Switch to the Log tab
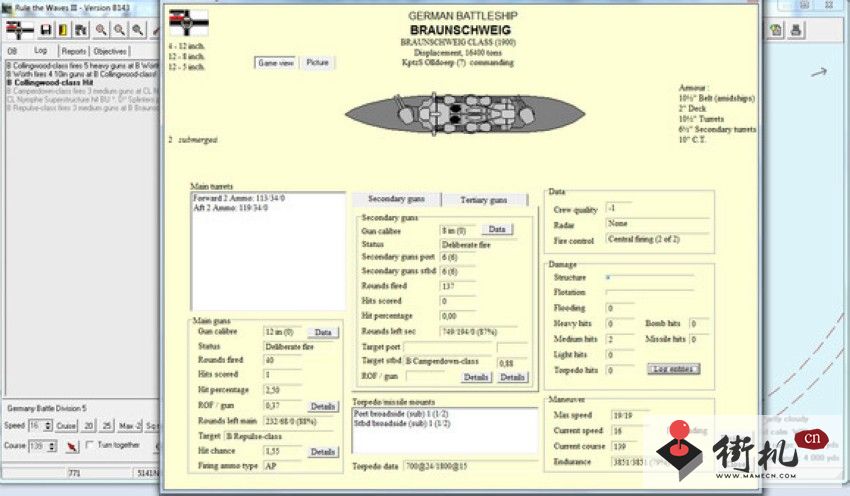This screenshot has height=496, width=850. (41, 50)
